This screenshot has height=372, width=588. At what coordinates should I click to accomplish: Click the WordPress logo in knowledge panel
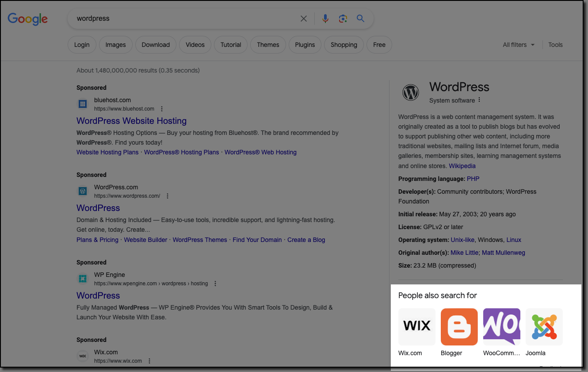411,93
